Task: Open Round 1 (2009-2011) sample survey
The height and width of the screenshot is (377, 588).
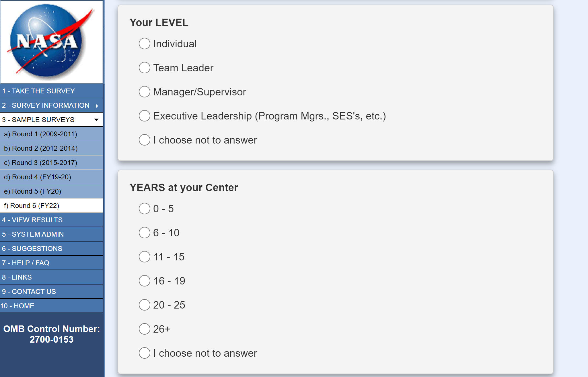Action: (x=40, y=134)
